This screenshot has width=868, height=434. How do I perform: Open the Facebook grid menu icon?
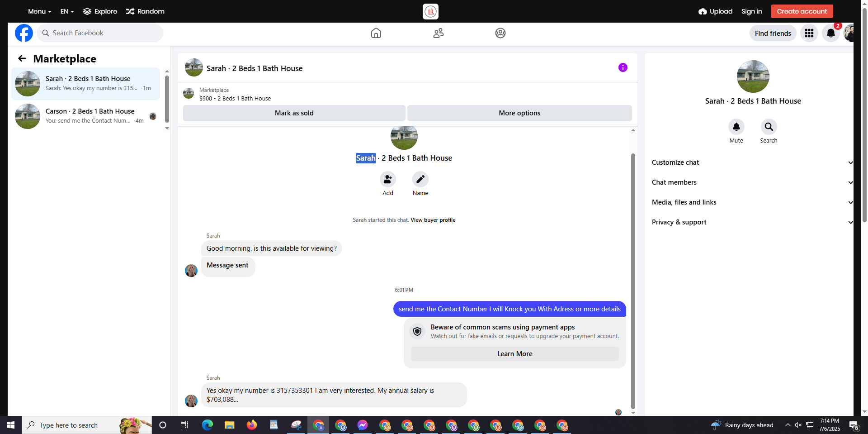(x=809, y=33)
